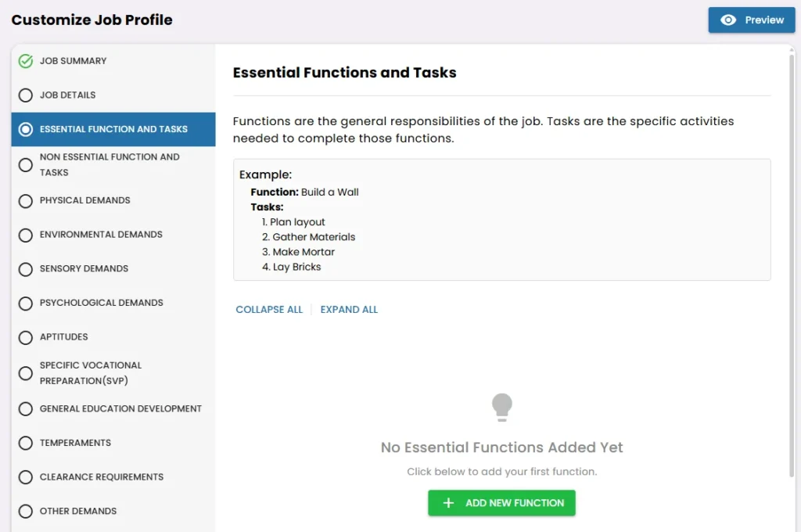Add a new essential function

pyautogui.click(x=501, y=503)
